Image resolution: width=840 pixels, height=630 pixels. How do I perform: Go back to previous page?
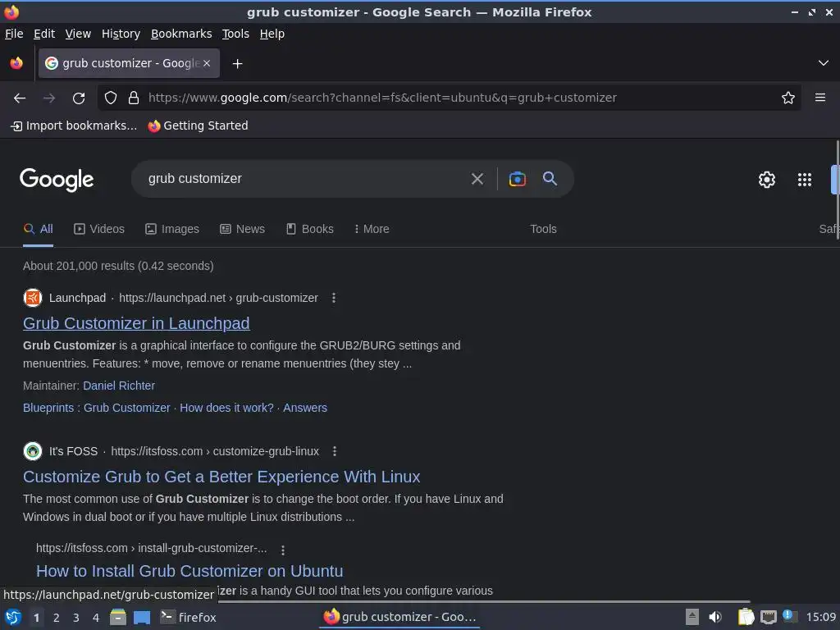click(x=20, y=98)
